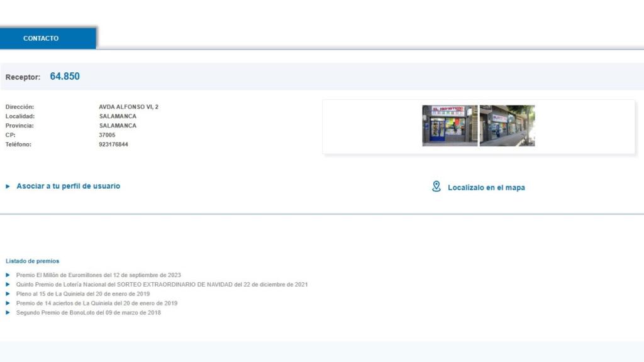The width and height of the screenshot is (644, 362).
Task: Select Segundo Premio de BonoLoto entry
Action: pos(88,313)
